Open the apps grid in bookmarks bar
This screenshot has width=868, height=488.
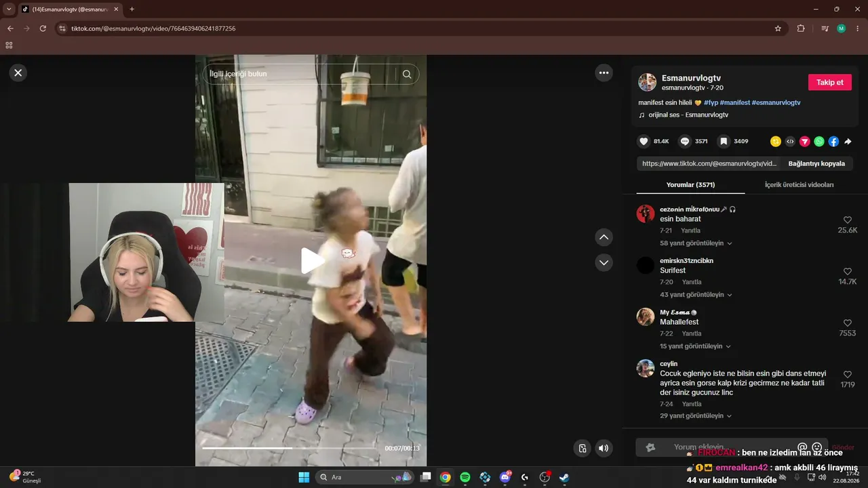(9, 45)
